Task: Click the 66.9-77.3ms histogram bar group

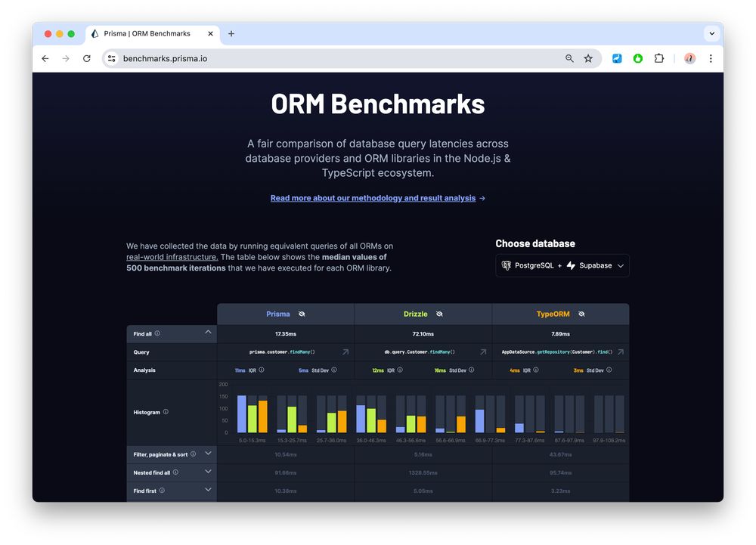Action: click(x=490, y=414)
